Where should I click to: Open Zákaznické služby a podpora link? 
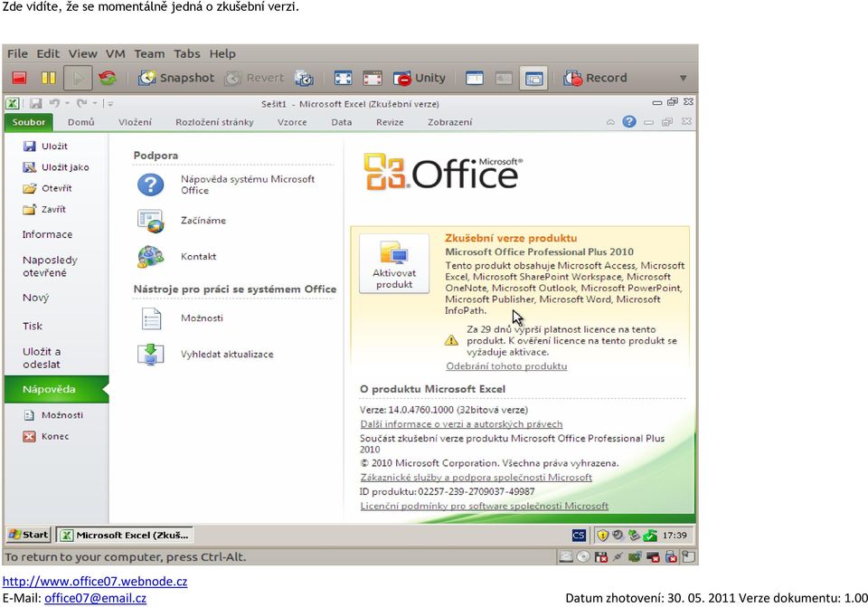point(476,478)
